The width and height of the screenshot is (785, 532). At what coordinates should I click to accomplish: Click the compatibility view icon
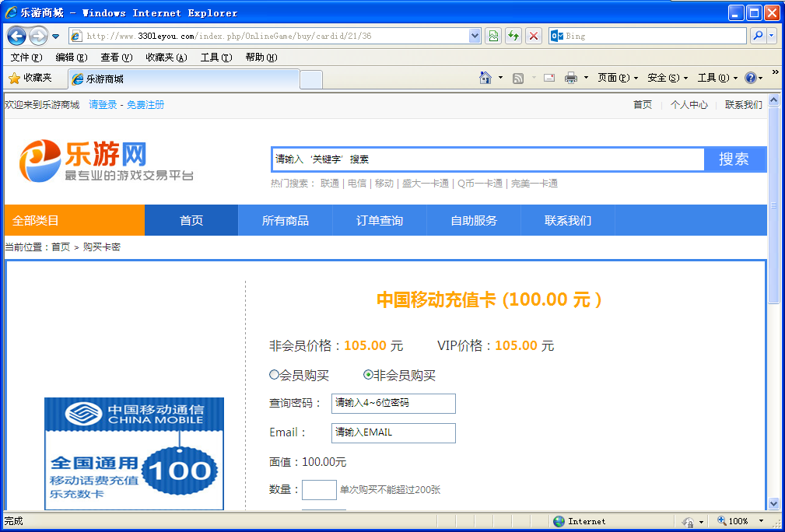pos(493,36)
